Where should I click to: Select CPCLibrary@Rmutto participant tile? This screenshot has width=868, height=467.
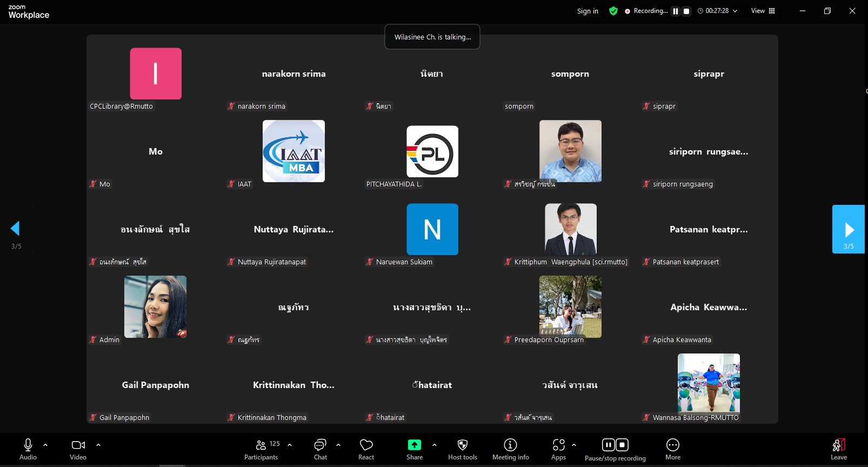156,74
